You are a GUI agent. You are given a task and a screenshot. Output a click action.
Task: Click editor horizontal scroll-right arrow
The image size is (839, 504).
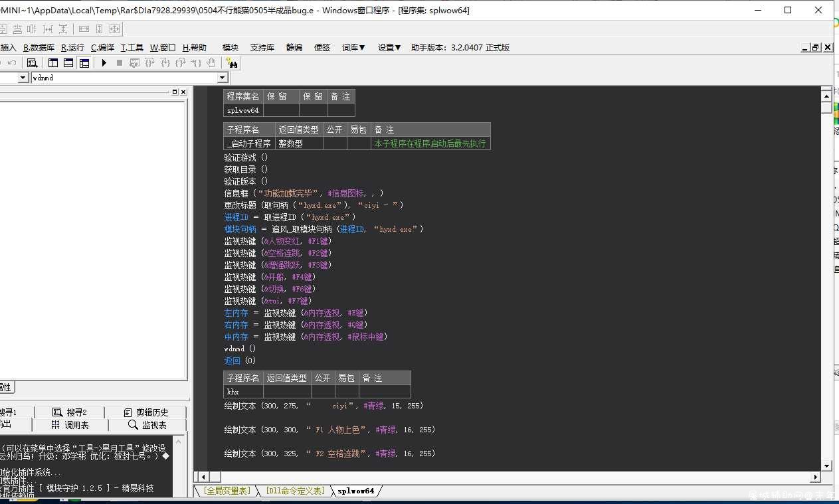click(x=815, y=477)
